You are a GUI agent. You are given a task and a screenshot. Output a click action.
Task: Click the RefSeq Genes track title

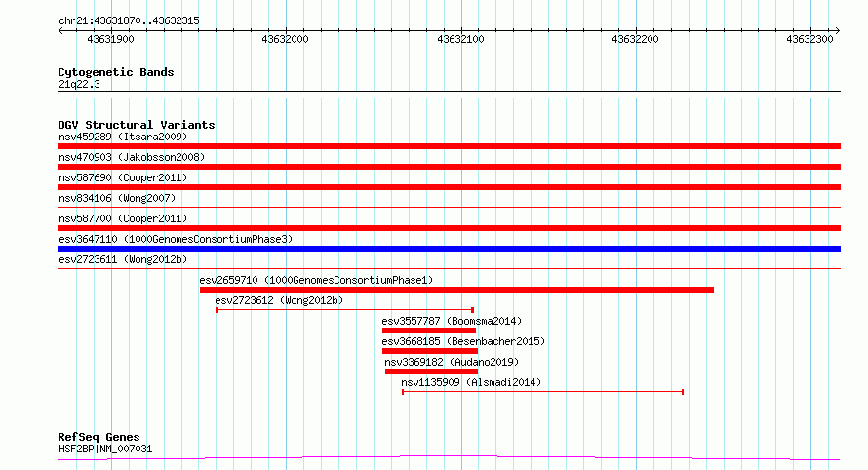pos(99,438)
